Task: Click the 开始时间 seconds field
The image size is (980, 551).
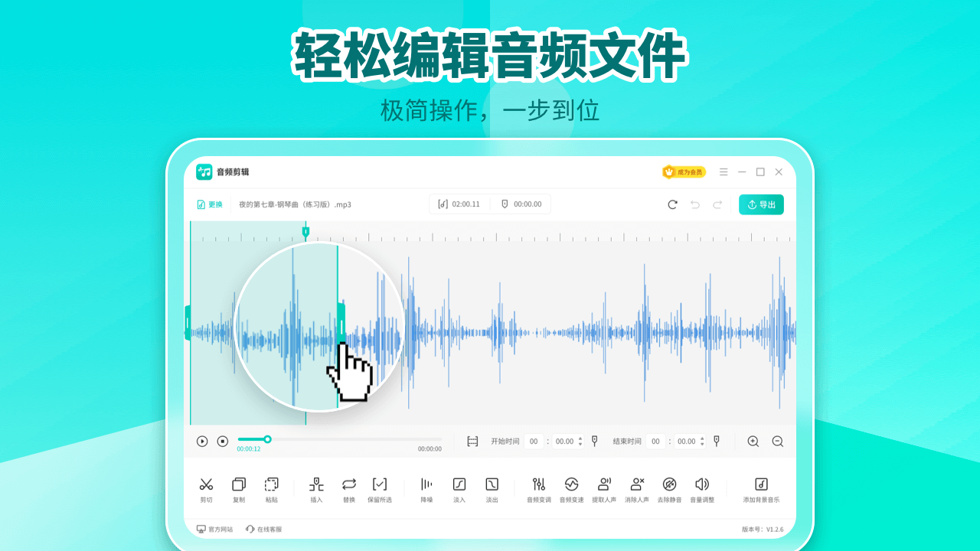Action: click(567, 441)
